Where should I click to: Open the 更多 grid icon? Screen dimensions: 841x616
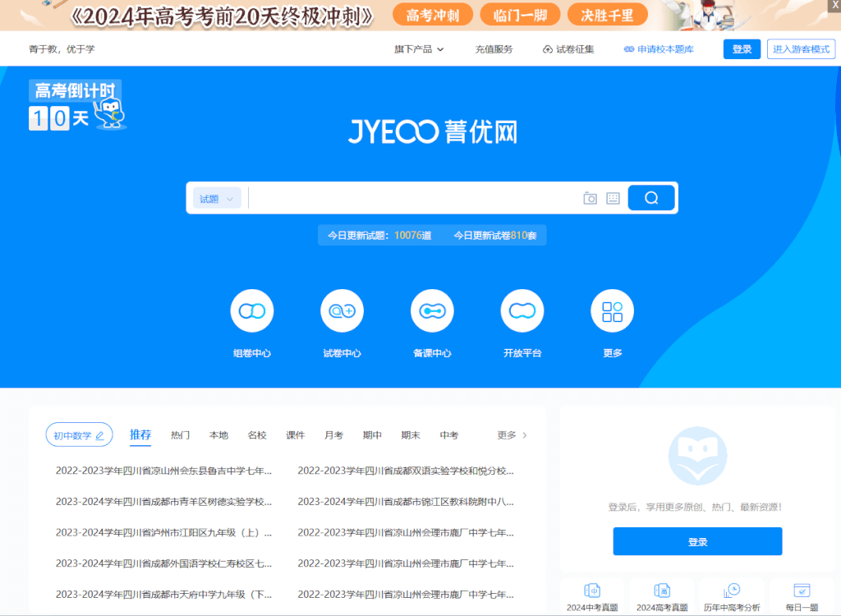click(612, 310)
